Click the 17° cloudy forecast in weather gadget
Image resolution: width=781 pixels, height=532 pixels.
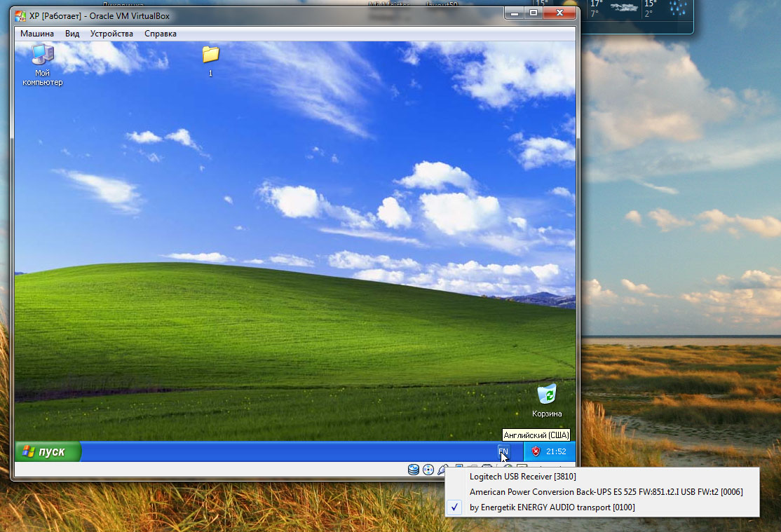[614, 9]
